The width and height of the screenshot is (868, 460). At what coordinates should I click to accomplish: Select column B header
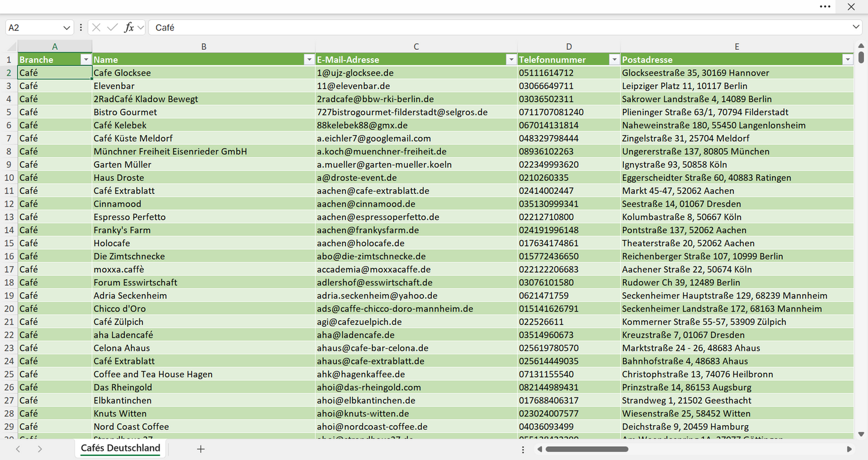(204, 46)
